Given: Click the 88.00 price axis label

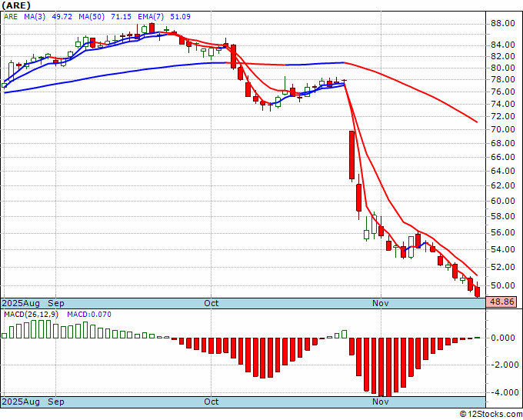Looking at the screenshot, I should [503, 23].
